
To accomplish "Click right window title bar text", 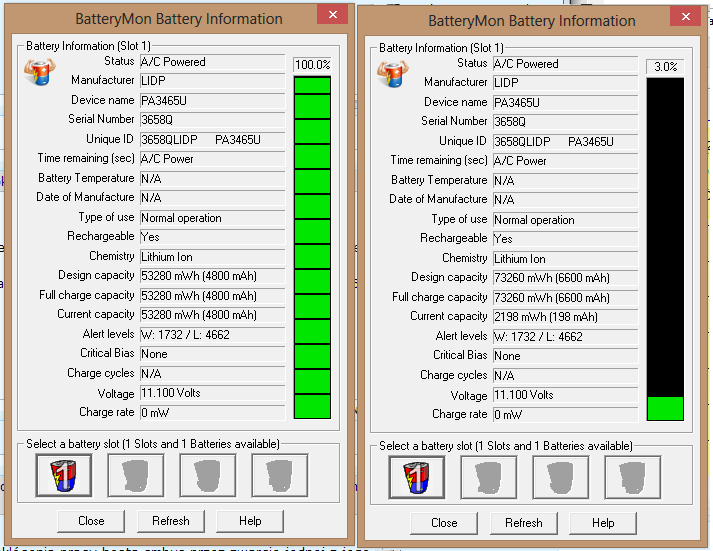I will pos(532,20).
